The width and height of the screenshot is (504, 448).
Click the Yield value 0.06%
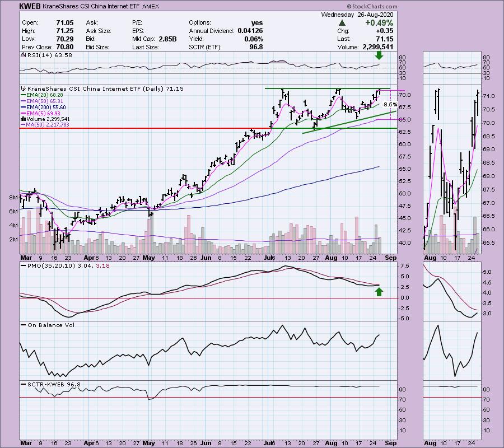pyautogui.click(x=254, y=39)
